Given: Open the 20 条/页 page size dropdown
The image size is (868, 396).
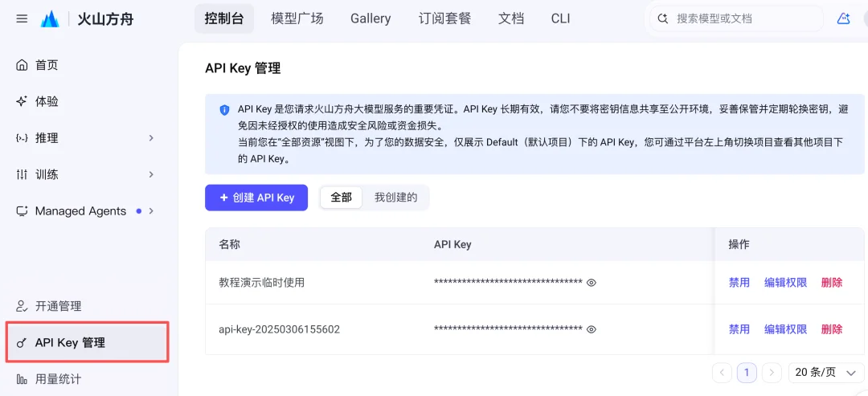Looking at the screenshot, I should (825, 373).
